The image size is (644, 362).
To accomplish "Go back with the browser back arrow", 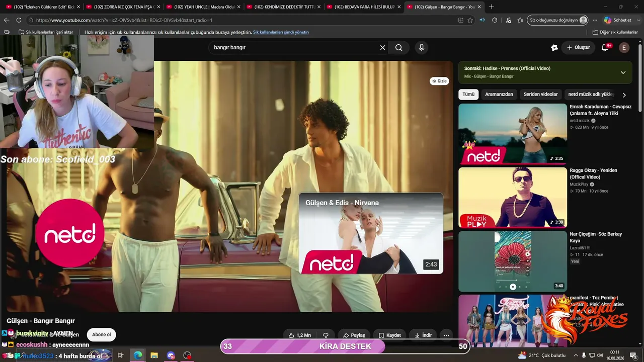I will (x=7, y=20).
